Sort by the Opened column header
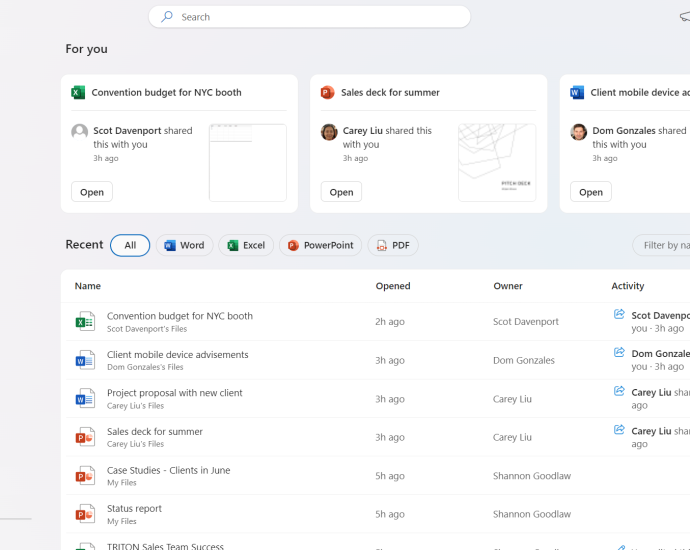The height and width of the screenshot is (550, 690). (x=393, y=286)
